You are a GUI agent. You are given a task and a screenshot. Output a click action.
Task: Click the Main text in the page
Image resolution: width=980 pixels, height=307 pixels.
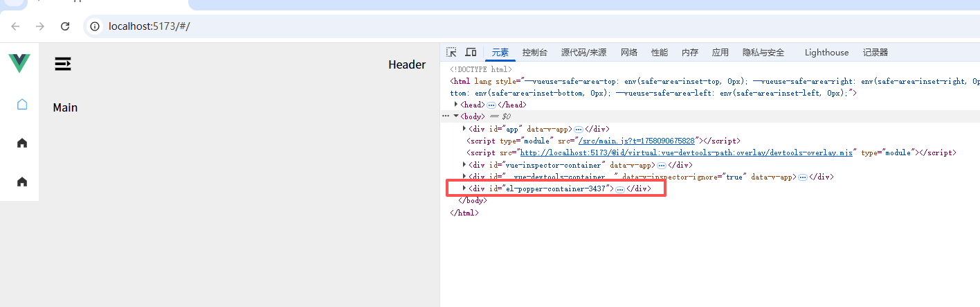tap(66, 107)
